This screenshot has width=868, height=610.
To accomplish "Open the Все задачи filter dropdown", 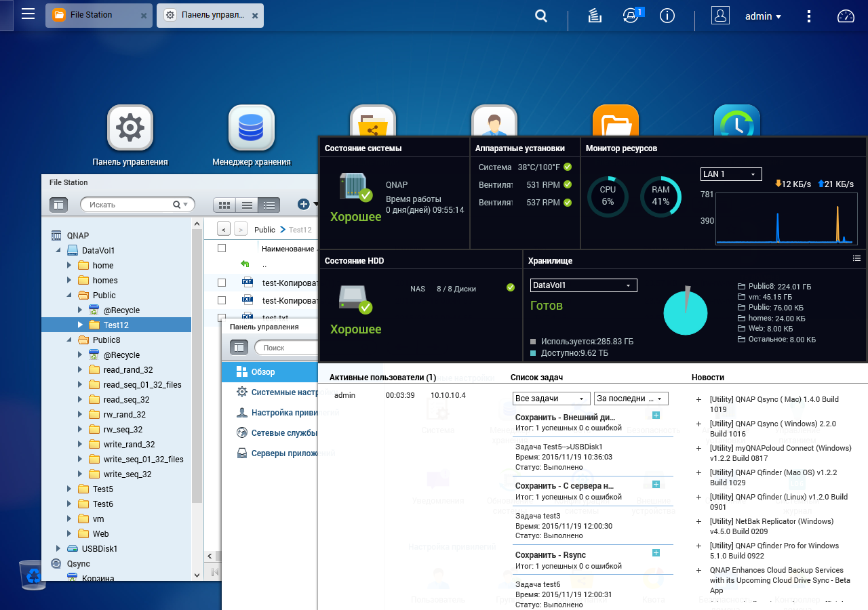I will coord(551,399).
